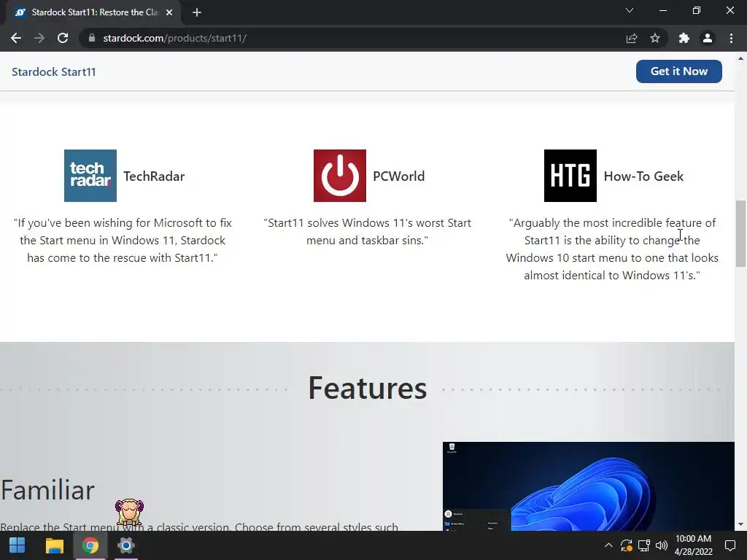Minimize the Chrome window
The height and width of the screenshot is (560, 747).
click(x=662, y=10)
